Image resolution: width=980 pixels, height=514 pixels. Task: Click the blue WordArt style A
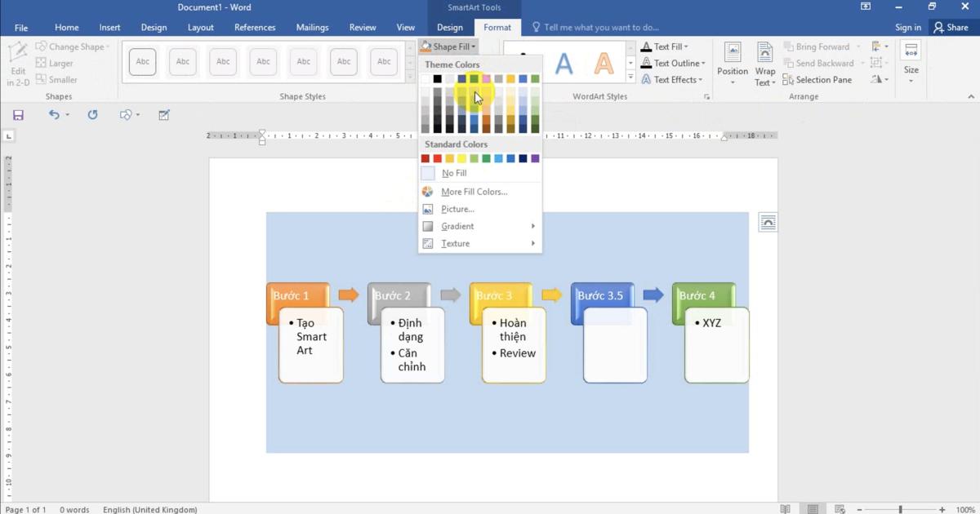(x=563, y=63)
